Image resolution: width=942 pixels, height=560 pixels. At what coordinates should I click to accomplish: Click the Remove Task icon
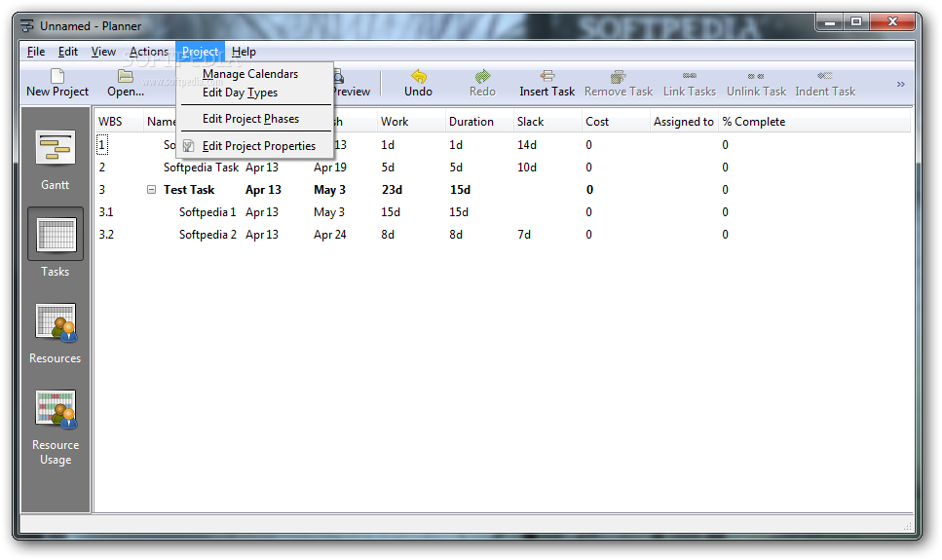pyautogui.click(x=619, y=76)
